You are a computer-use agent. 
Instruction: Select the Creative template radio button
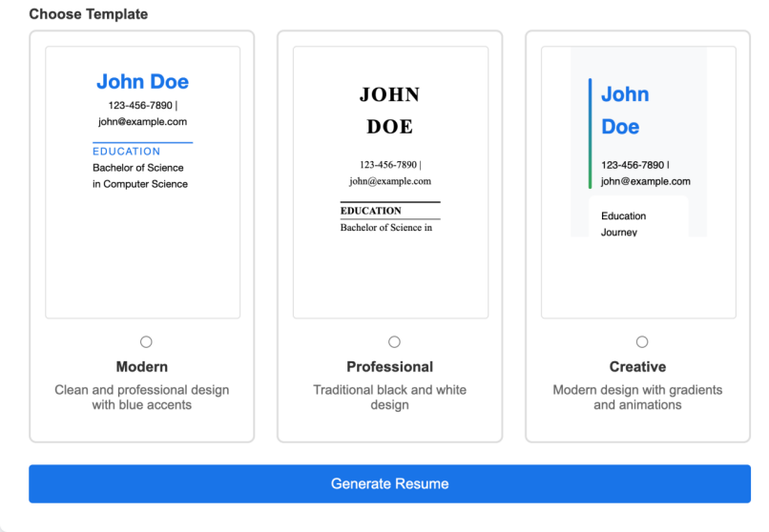tap(641, 341)
